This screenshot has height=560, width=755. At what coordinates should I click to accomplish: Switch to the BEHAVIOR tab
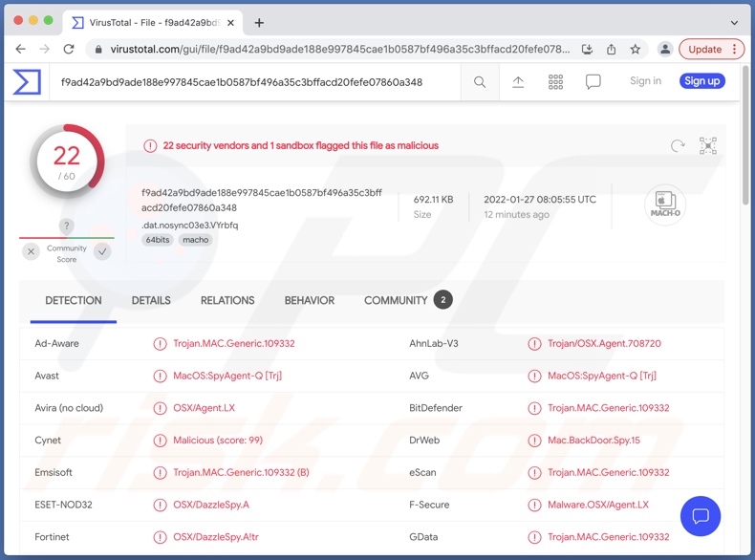click(x=309, y=300)
